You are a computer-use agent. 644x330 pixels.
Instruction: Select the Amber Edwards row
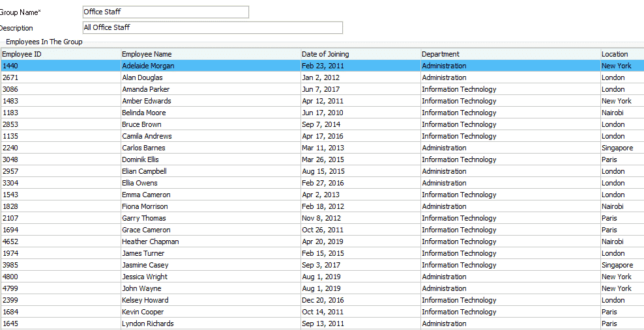pos(323,101)
